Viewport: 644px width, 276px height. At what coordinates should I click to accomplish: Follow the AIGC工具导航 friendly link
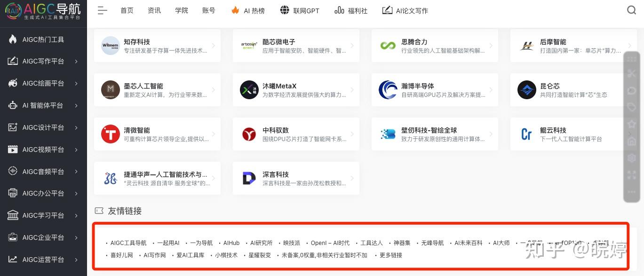(x=128, y=243)
